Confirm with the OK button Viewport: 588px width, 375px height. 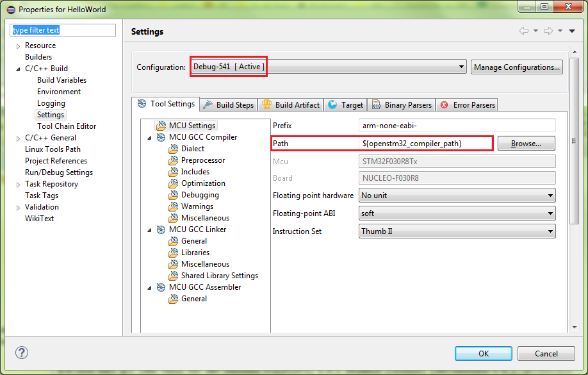[484, 354]
